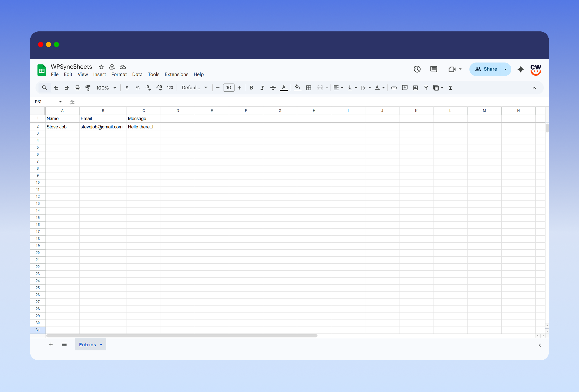Click the font size input field

coord(229,88)
